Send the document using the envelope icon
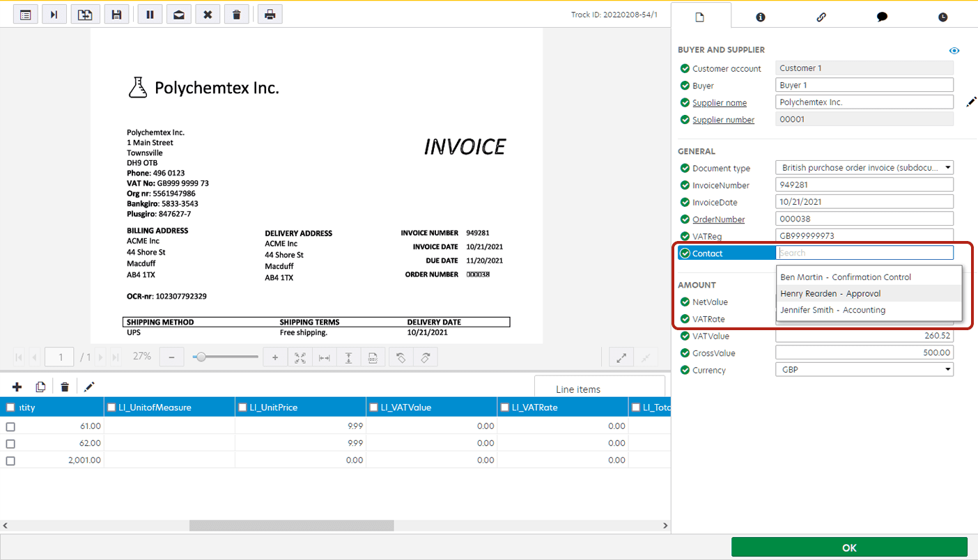978x560 pixels. [179, 14]
